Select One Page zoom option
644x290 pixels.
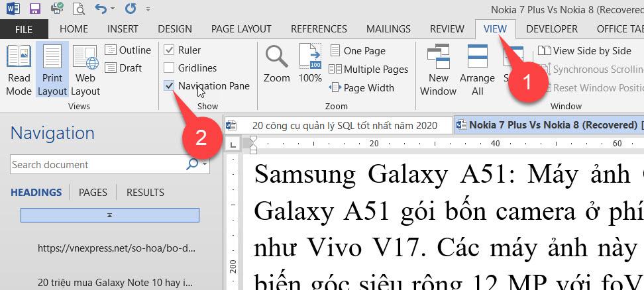pos(358,51)
